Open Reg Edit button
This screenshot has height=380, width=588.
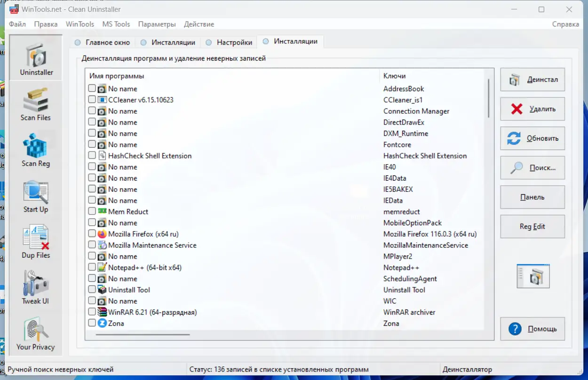tap(532, 226)
